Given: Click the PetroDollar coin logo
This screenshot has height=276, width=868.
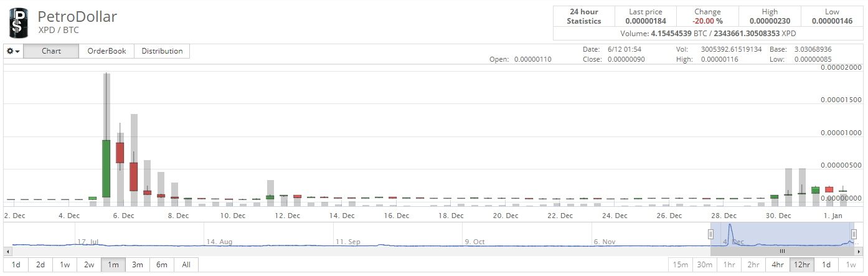Looking at the screenshot, I should click(19, 22).
